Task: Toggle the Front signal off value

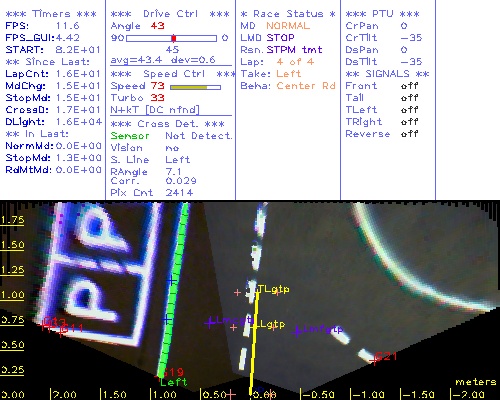Action: pos(410,86)
